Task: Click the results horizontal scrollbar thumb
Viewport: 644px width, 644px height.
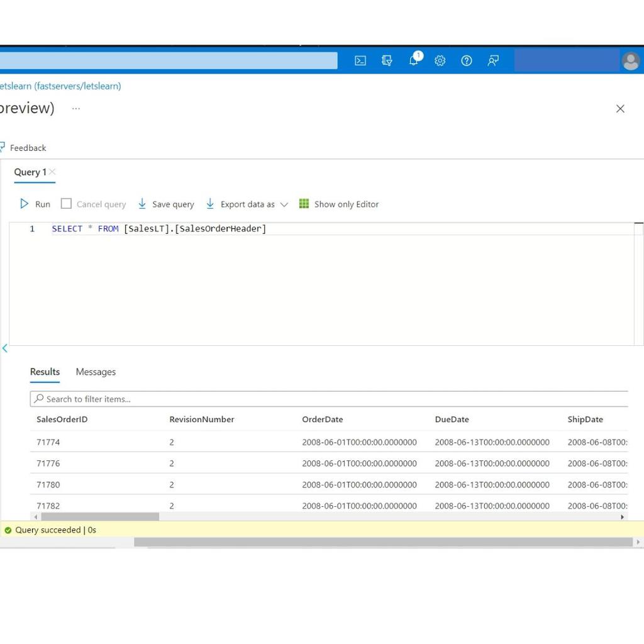Action: point(99,517)
